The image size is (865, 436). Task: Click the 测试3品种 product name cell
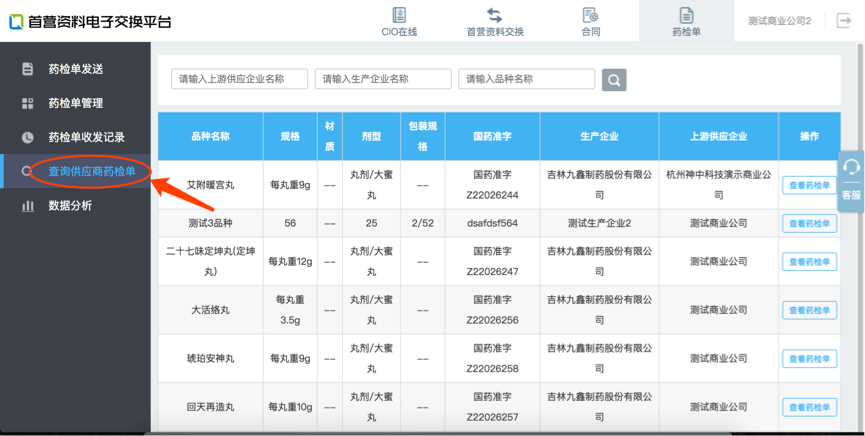pos(210,224)
